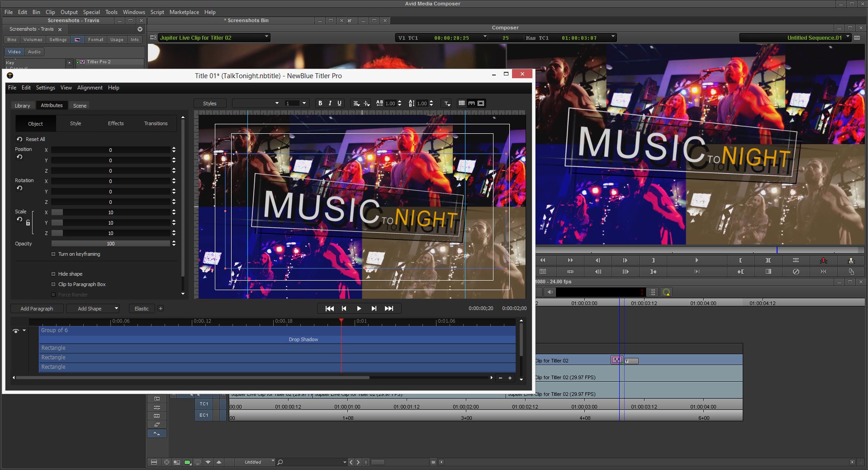
Task: Toggle Underline text formatting in Titler Pro
Action: click(339, 103)
